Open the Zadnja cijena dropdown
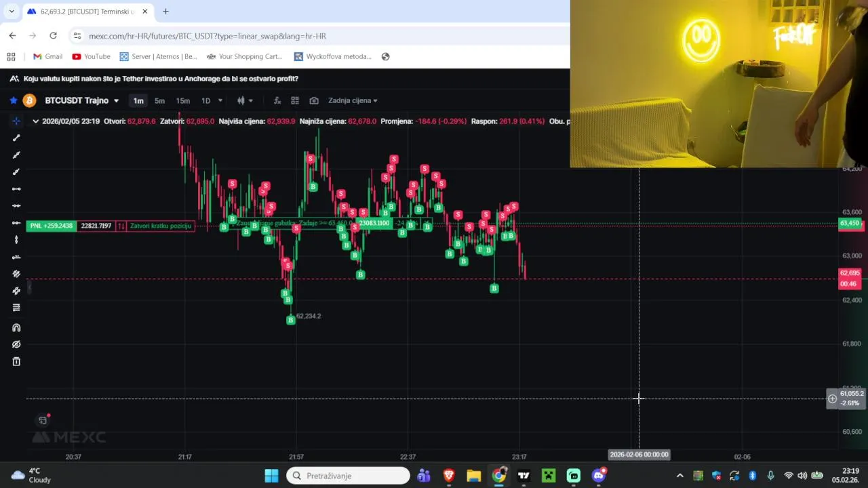The height and width of the screenshot is (488, 868). point(353,100)
